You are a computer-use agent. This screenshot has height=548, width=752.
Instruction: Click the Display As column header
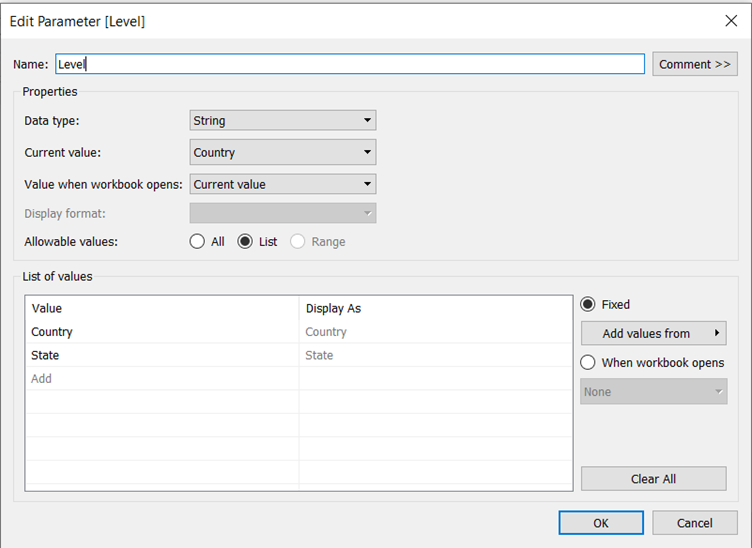(435, 309)
